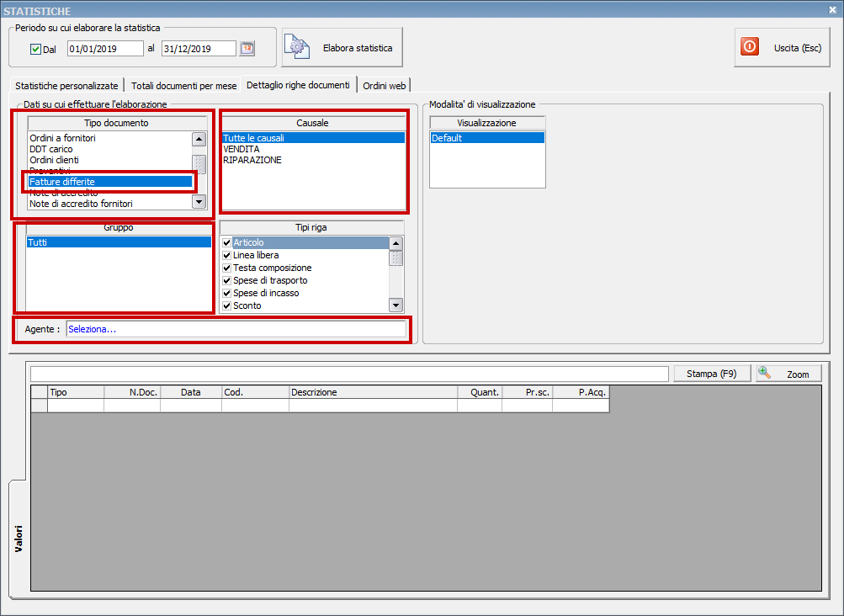Click the red Uscita power icon
844x616 pixels.
749,47
